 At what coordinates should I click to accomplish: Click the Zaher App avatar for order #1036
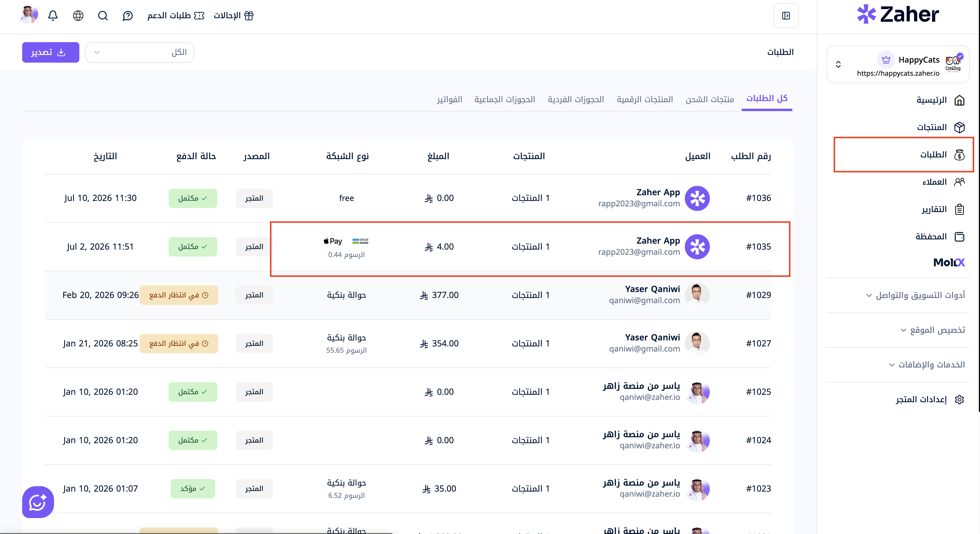click(x=697, y=198)
